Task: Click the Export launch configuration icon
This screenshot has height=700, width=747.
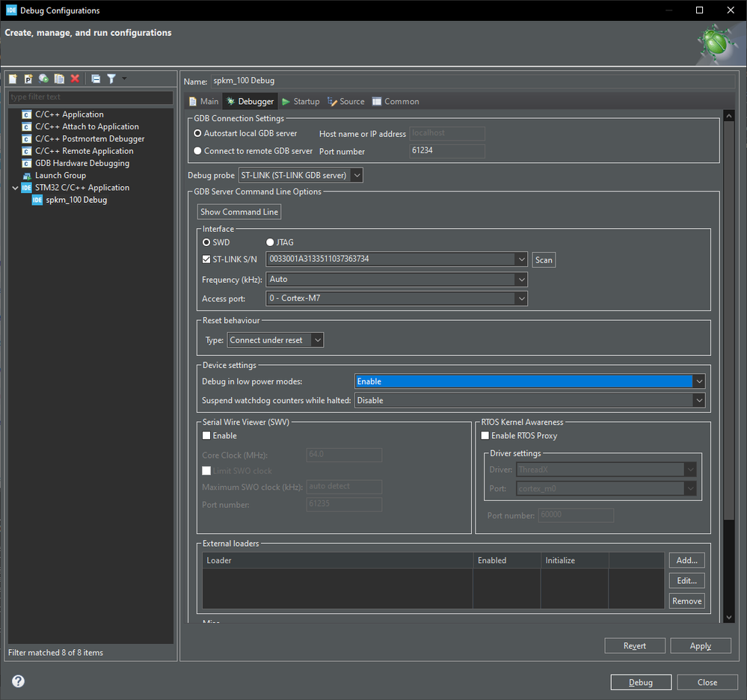Action: click(x=43, y=79)
